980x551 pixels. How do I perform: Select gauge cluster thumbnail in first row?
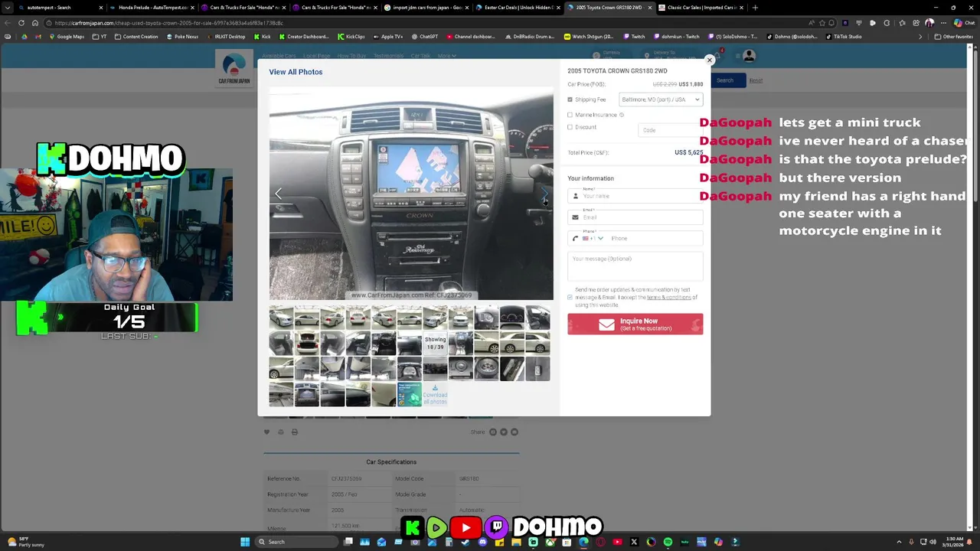click(512, 318)
